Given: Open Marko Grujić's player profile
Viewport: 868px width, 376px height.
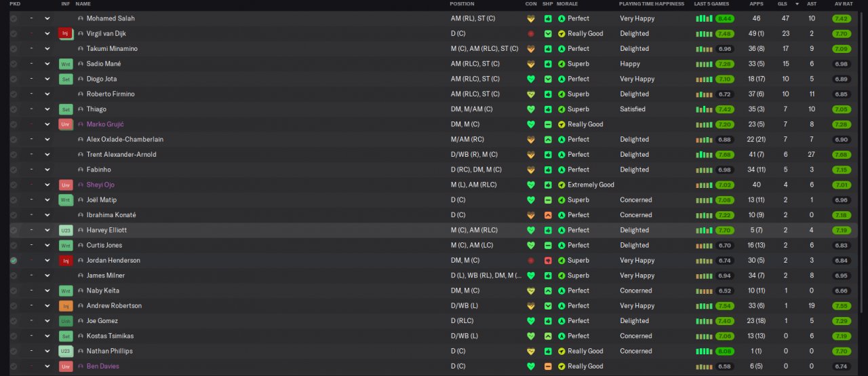Looking at the screenshot, I should (105, 124).
